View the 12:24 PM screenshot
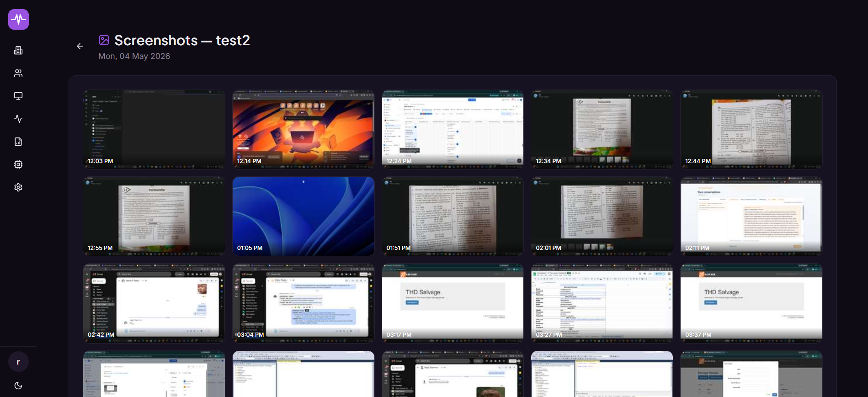This screenshot has height=397, width=868. click(453, 129)
